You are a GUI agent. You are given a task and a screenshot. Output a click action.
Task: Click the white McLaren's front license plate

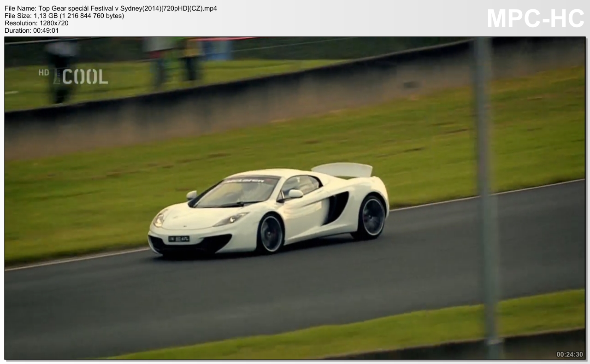tap(178, 239)
